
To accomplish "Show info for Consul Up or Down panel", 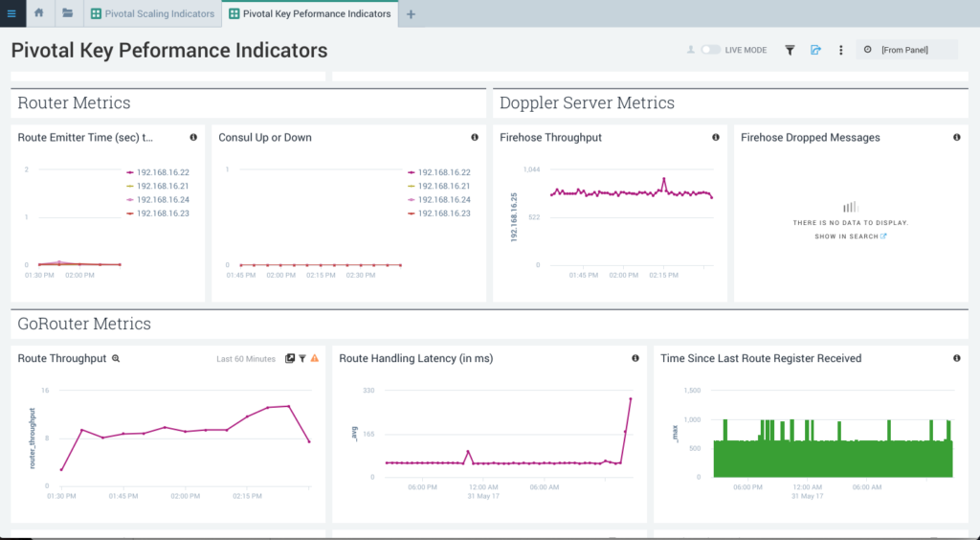I will click(475, 137).
